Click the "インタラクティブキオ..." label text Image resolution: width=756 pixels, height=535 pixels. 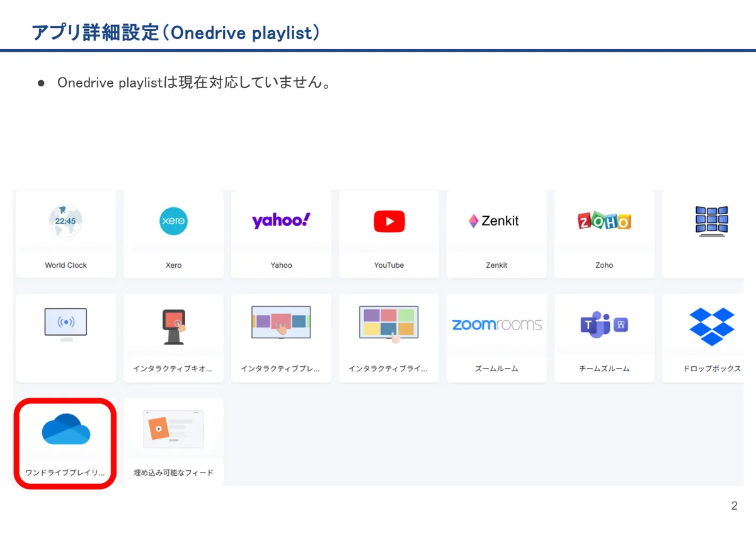click(x=173, y=369)
